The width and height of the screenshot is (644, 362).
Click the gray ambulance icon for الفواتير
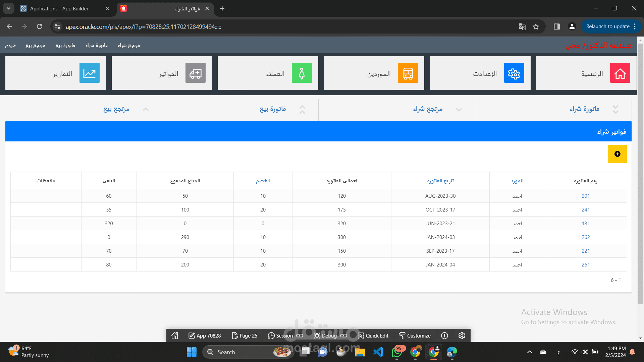[x=196, y=73]
